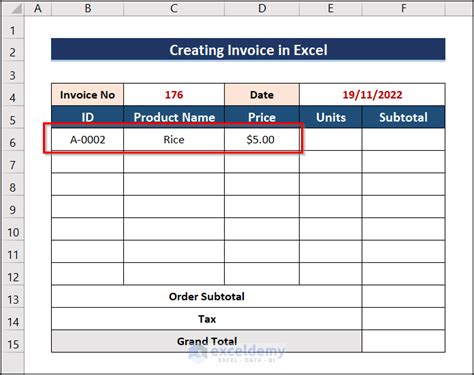The height and width of the screenshot is (375, 474).
Task: Click the 'Product Name' heading cell
Action: (x=174, y=117)
